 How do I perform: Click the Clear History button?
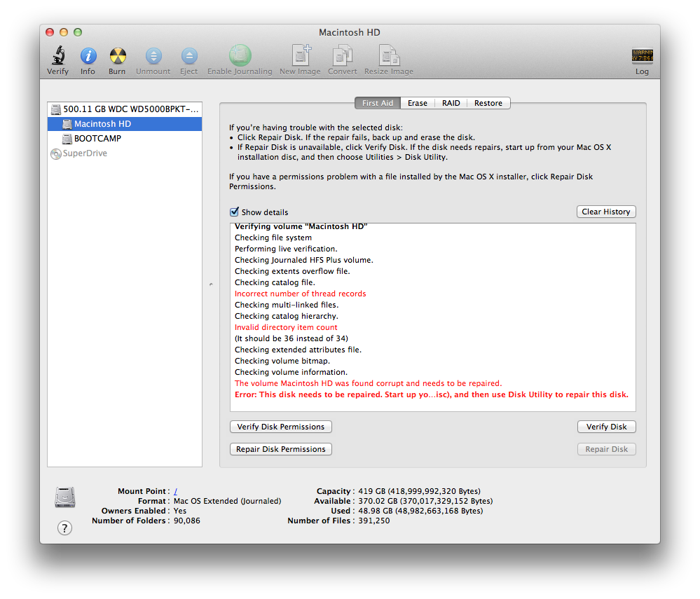[605, 211]
